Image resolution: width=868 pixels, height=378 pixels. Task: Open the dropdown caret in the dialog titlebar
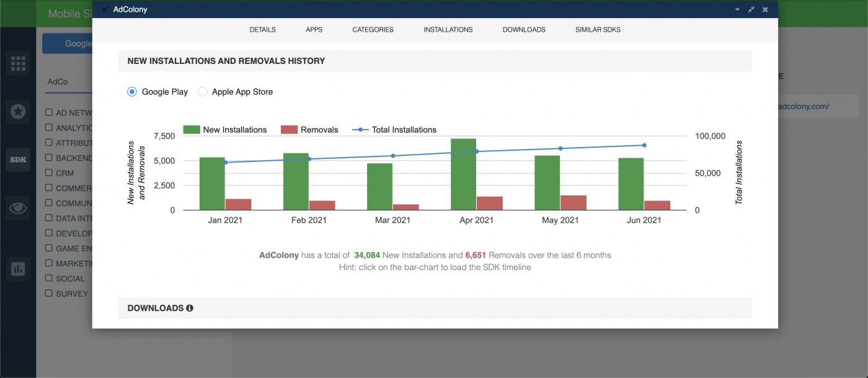737,9
